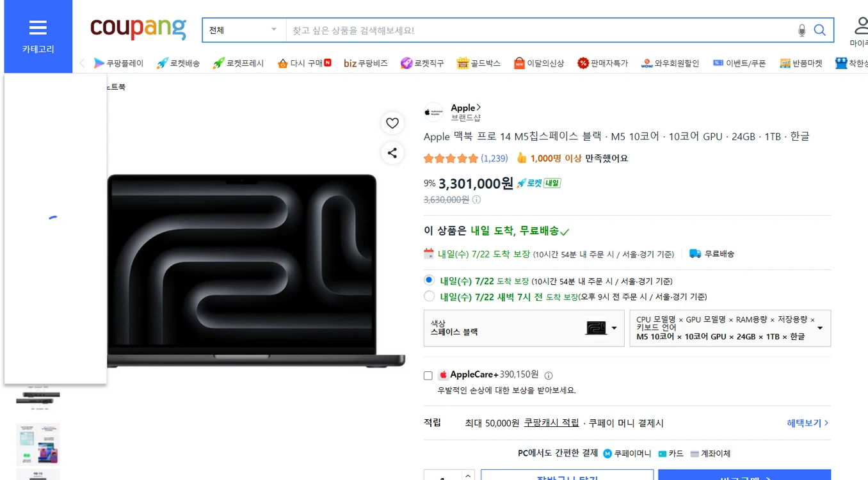Click the 쿠팡캐시 적립 link

551,423
